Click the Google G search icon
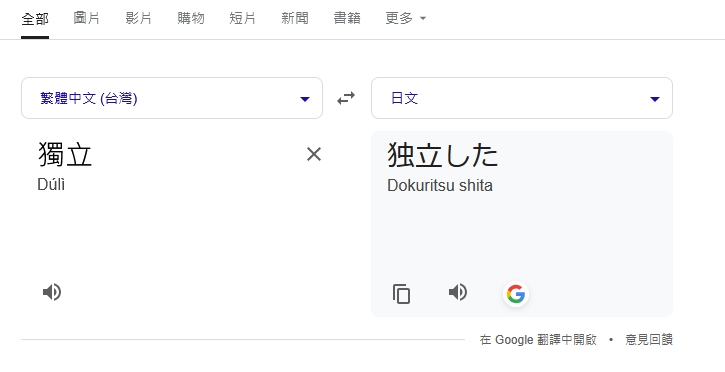The height and width of the screenshot is (372, 725). coord(516,294)
